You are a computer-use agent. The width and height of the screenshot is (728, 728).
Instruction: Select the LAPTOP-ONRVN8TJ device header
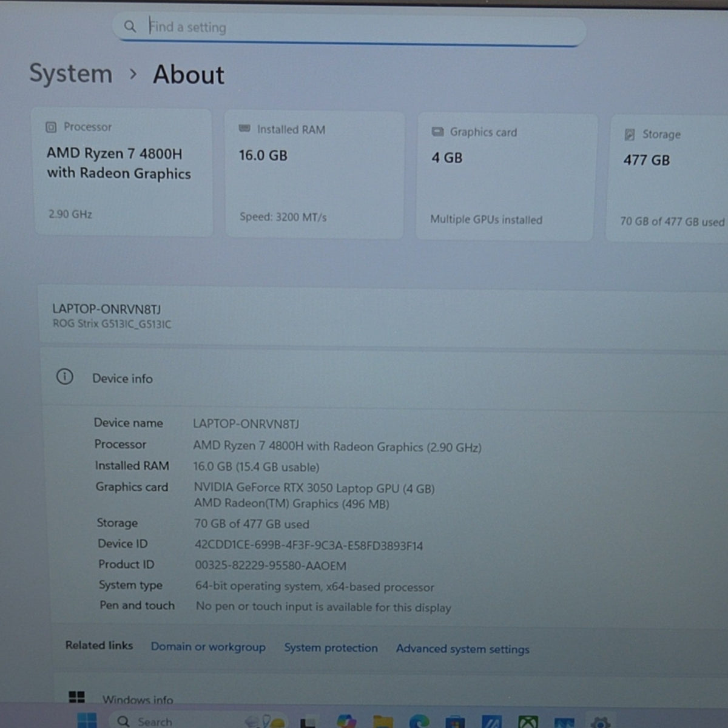[x=107, y=309]
